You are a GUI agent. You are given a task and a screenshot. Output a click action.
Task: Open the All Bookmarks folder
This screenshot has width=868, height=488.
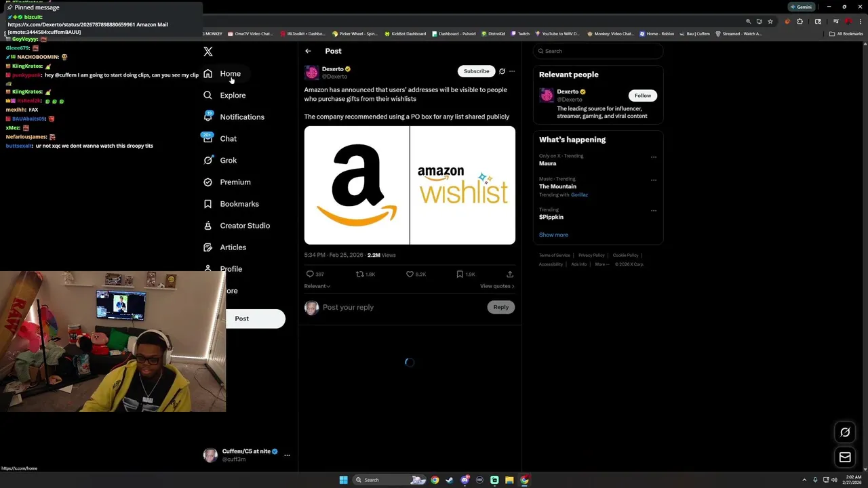(x=846, y=33)
